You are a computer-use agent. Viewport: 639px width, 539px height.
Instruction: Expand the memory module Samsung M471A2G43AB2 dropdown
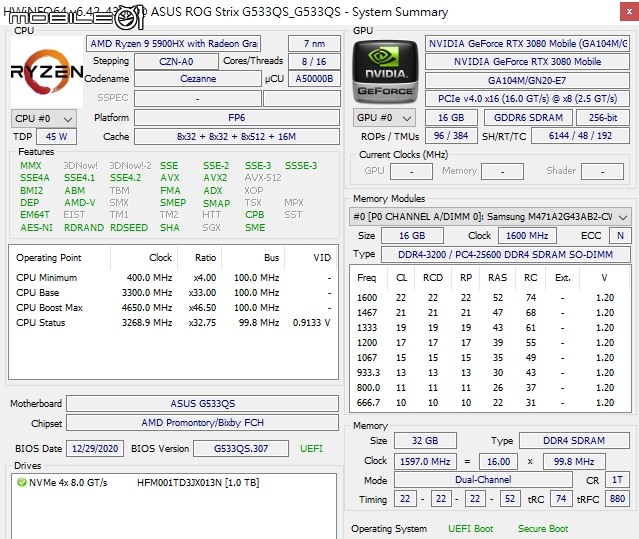(490, 217)
